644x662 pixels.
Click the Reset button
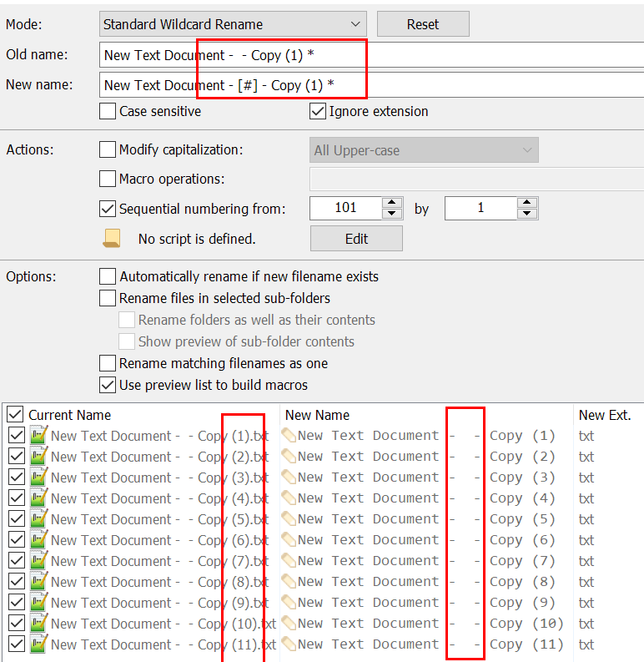[423, 24]
